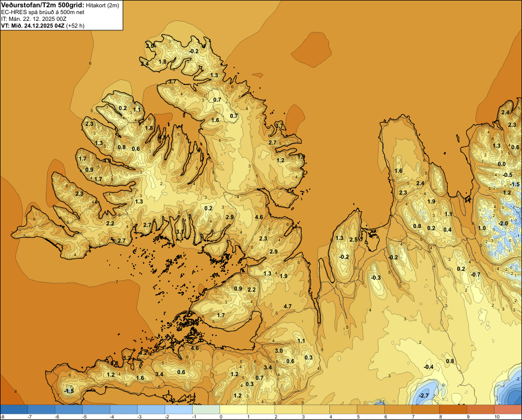Click the -2.0 temperature value on the map
The image size is (522, 420).
point(503,223)
